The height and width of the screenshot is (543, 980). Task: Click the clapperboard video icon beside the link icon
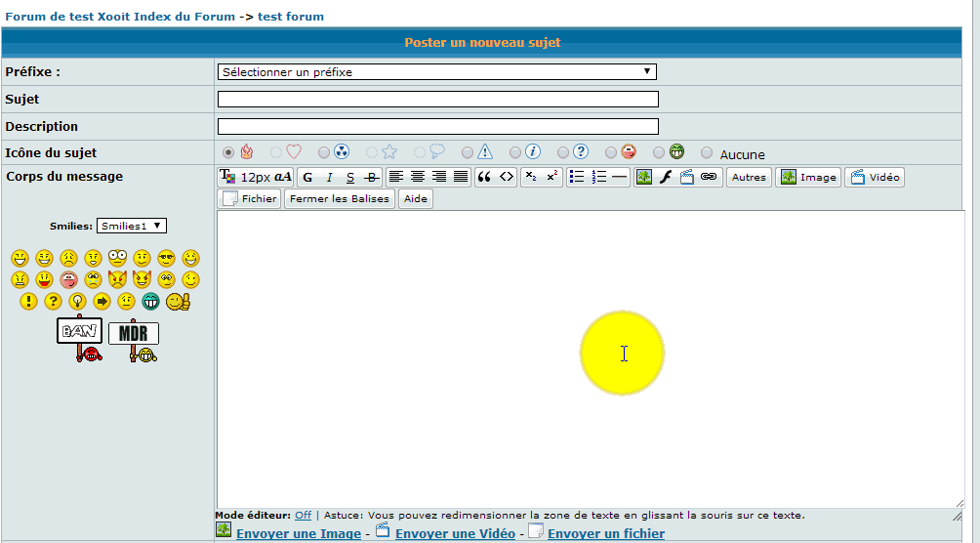pyautogui.click(x=687, y=177)
